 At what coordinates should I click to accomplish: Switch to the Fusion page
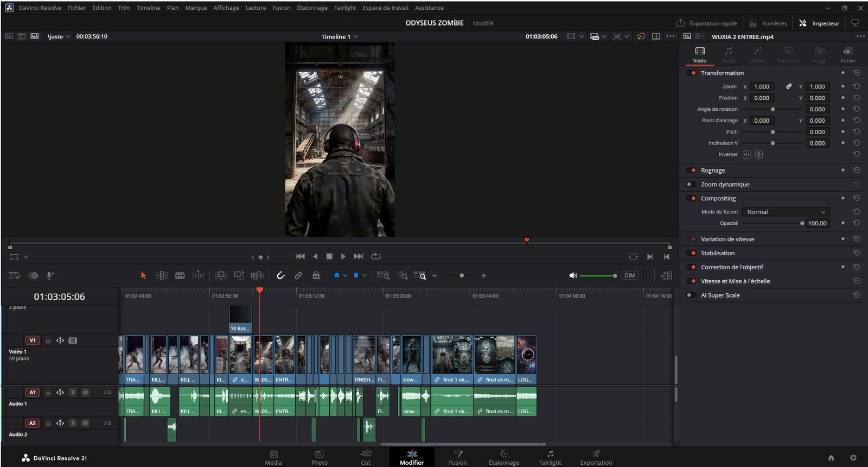[x=458, y=458]
